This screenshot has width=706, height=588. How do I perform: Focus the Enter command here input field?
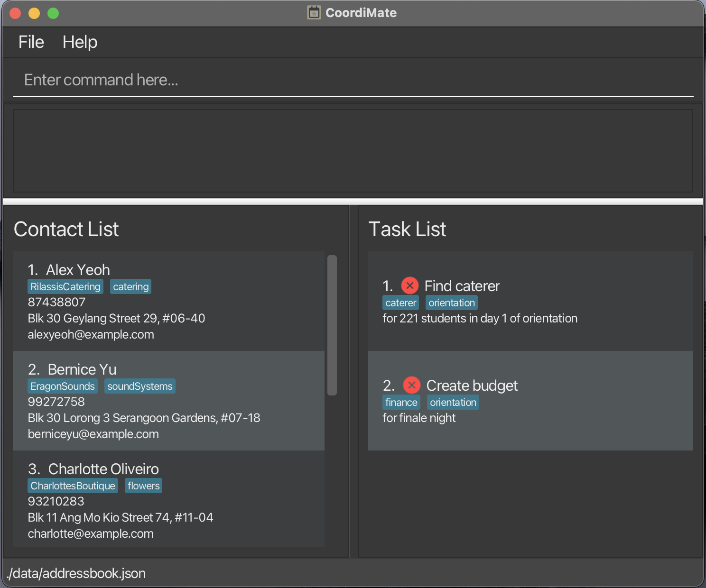click(353, 80)
